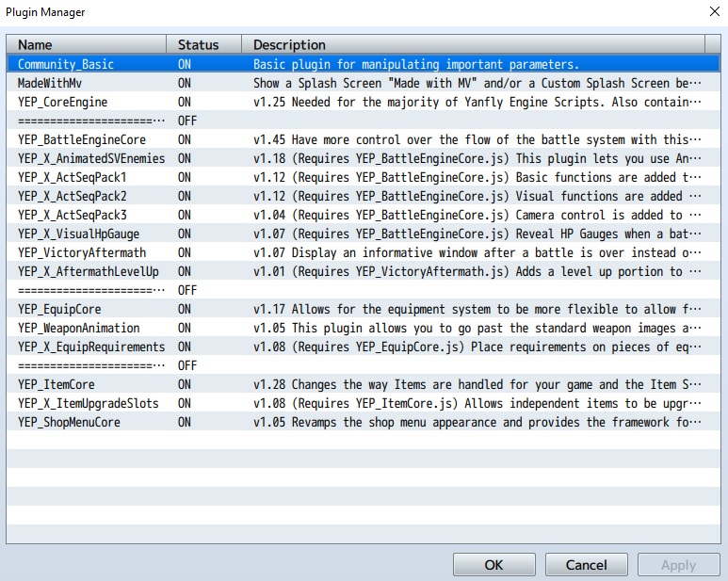Click the 'Revamps the shop menu' description
The width and height of the screenshot is (728, 581).
pyautogui.click(x=477, y=422)
